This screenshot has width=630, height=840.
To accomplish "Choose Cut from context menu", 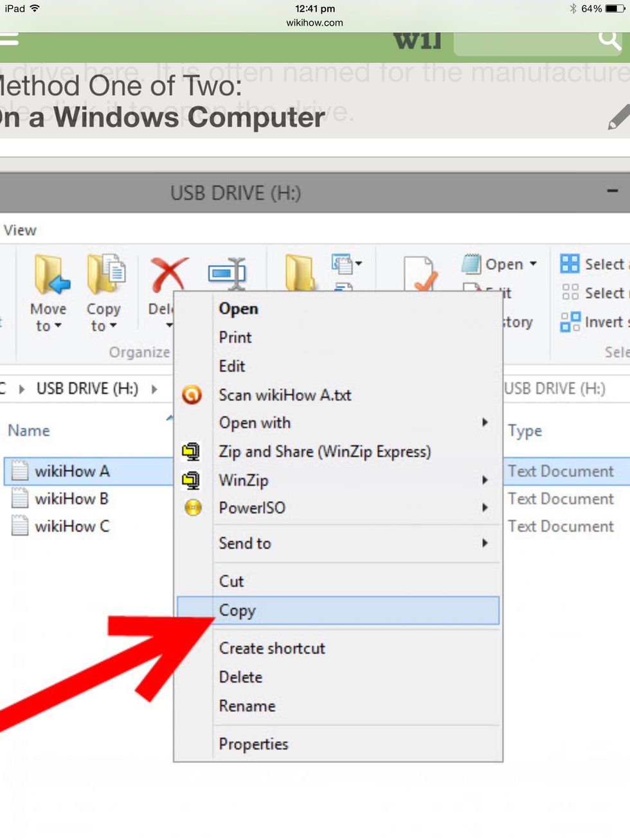I will coord(231,581).
